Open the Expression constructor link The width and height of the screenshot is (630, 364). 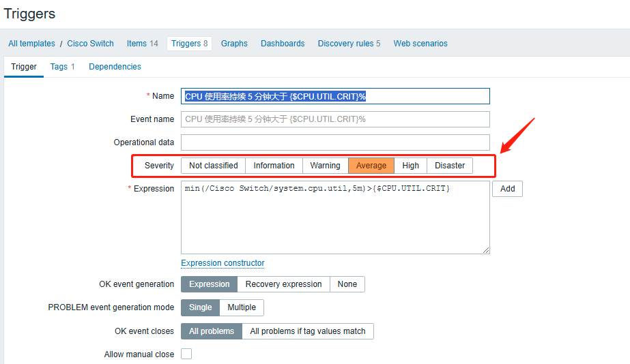223,263
